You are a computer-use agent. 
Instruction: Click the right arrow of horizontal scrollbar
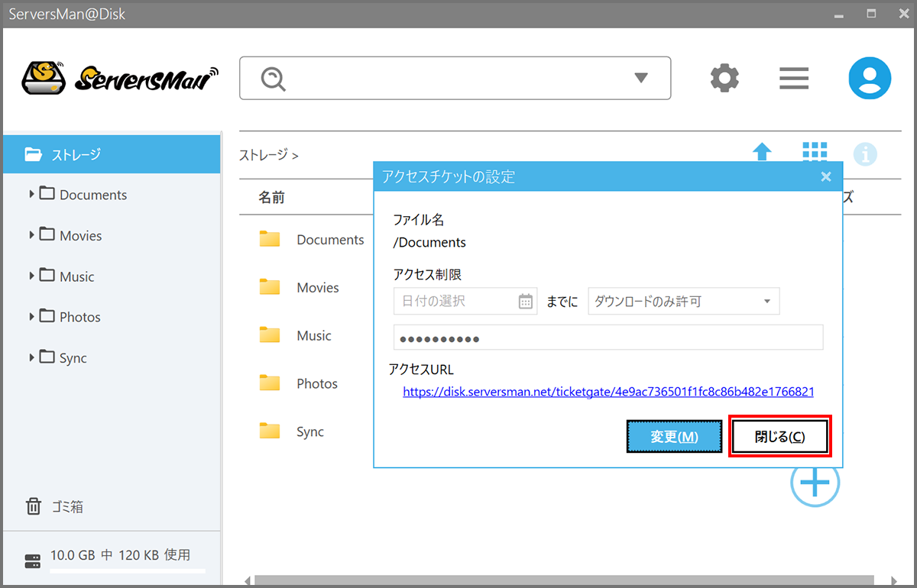pyautogui.click(x=894, y=581)
